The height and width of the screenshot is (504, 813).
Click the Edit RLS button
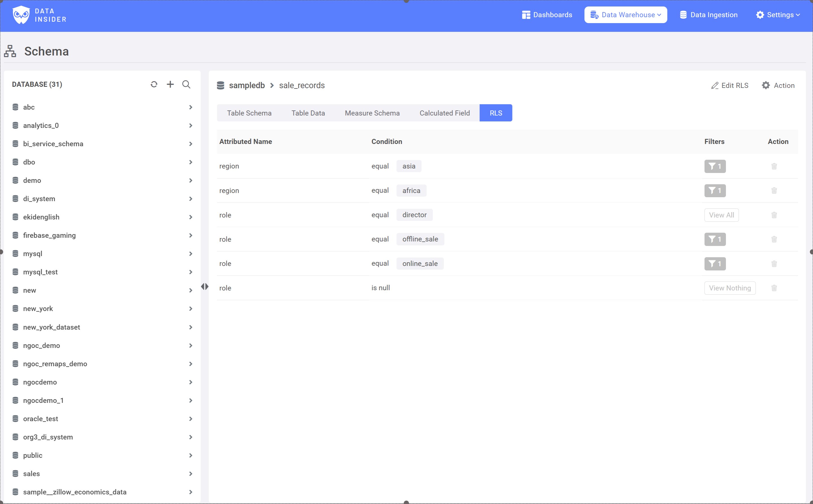[730, 85]
